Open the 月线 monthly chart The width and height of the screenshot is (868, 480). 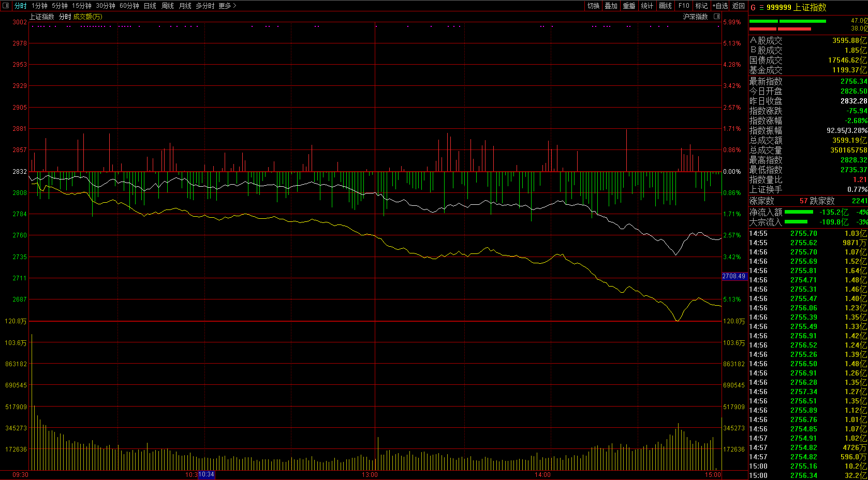(185, 6)
